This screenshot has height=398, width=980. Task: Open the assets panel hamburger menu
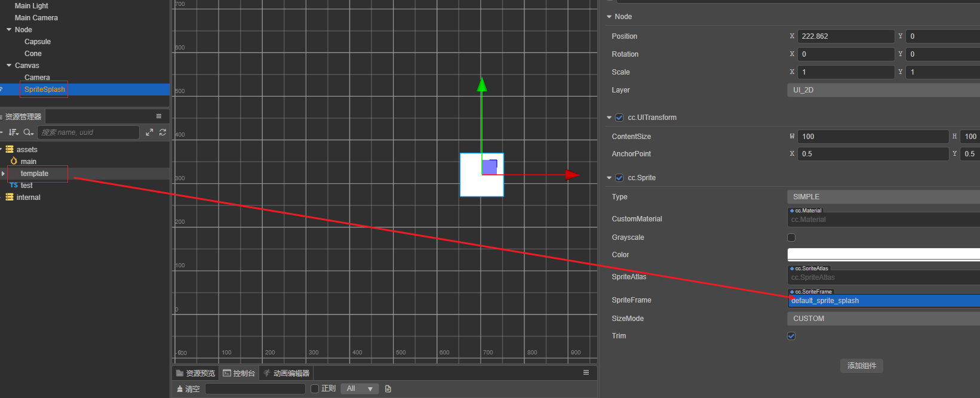point(159,116)
